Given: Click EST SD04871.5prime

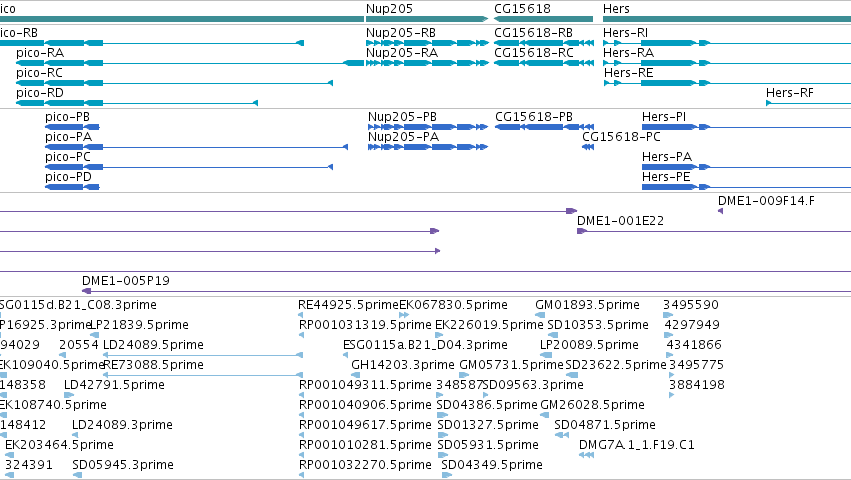Looking at the screenshot, I should (605, 425).
